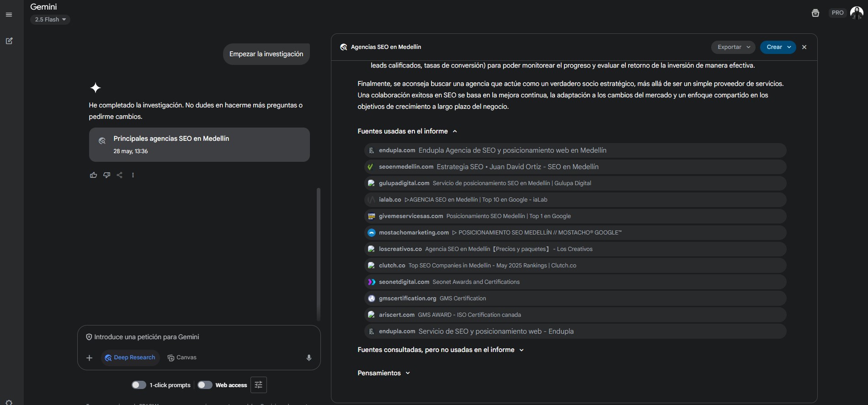868x405 pixels.
Task: Open the Principales agencias SEO en Medellín card
Action: [199, 144]
